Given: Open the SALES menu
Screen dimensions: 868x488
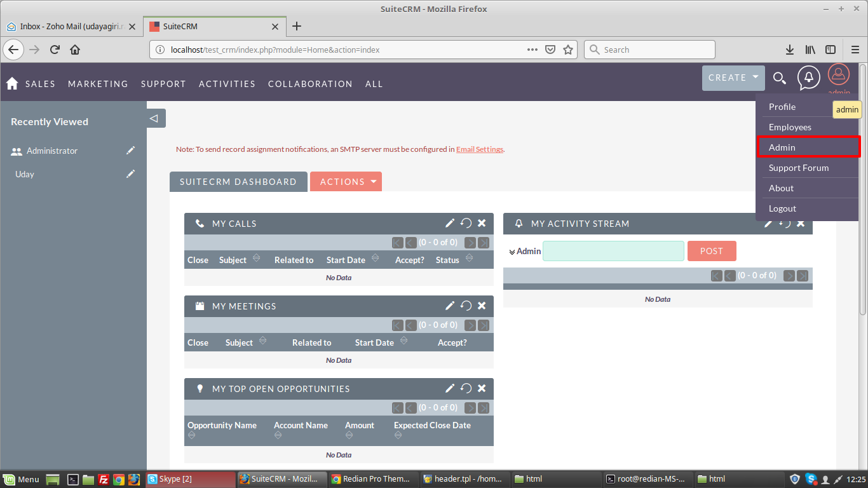Looking at the screenshot, I should (41, 84).
